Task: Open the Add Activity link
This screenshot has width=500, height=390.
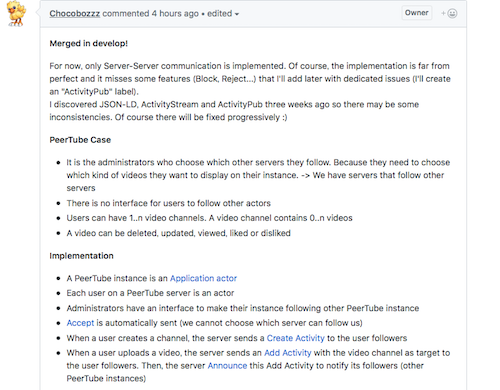Action: click(x=288, y=353)
